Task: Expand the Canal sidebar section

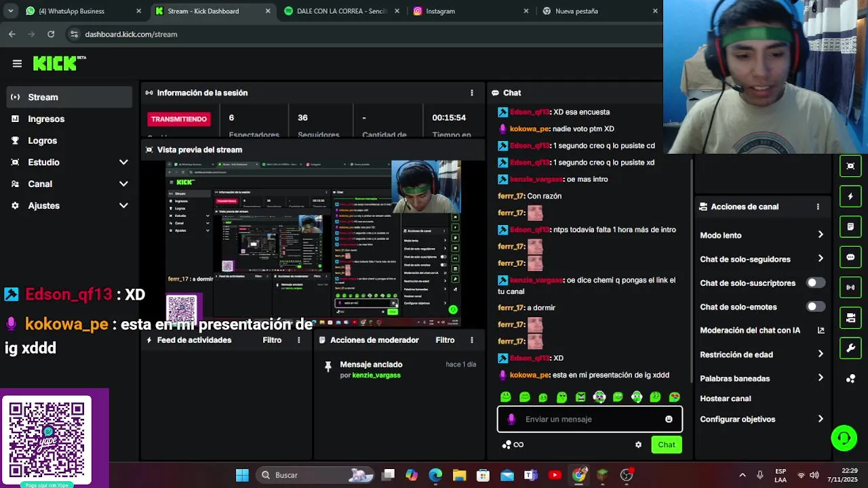Action: [123, 184]
